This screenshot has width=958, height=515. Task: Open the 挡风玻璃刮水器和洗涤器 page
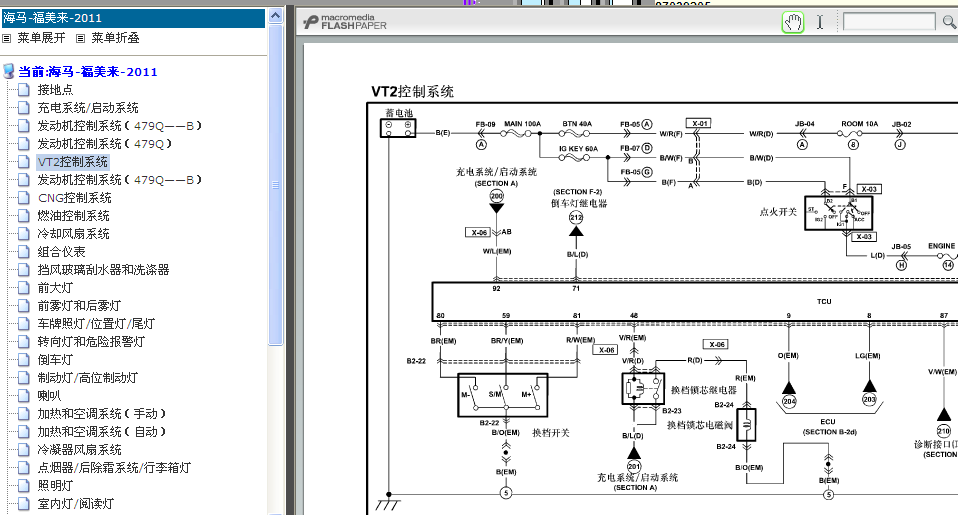[x=103, y=270]
